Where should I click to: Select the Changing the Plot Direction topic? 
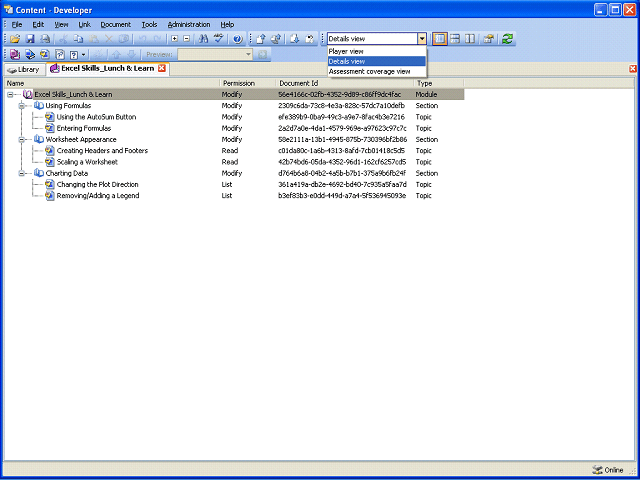pos(98,184)
